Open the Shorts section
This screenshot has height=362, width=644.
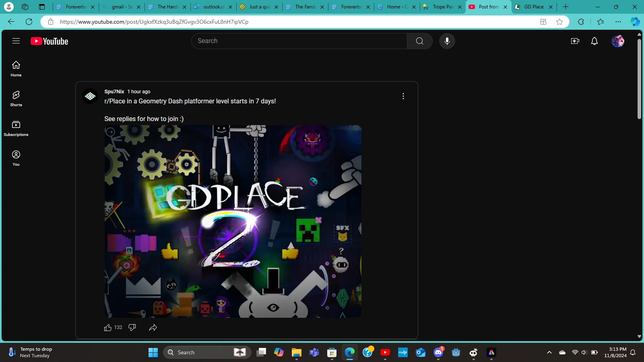pos(16,98)
